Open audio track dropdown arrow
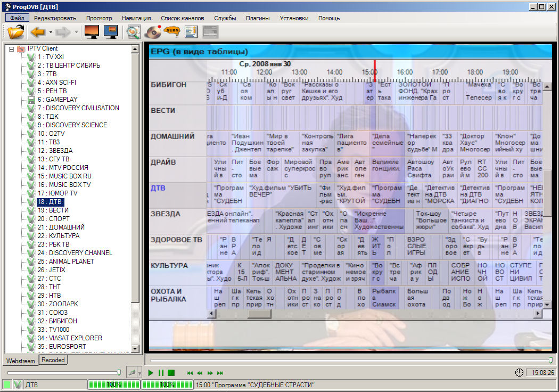Screen dimensions: 559x392 [x=139, y=373]
